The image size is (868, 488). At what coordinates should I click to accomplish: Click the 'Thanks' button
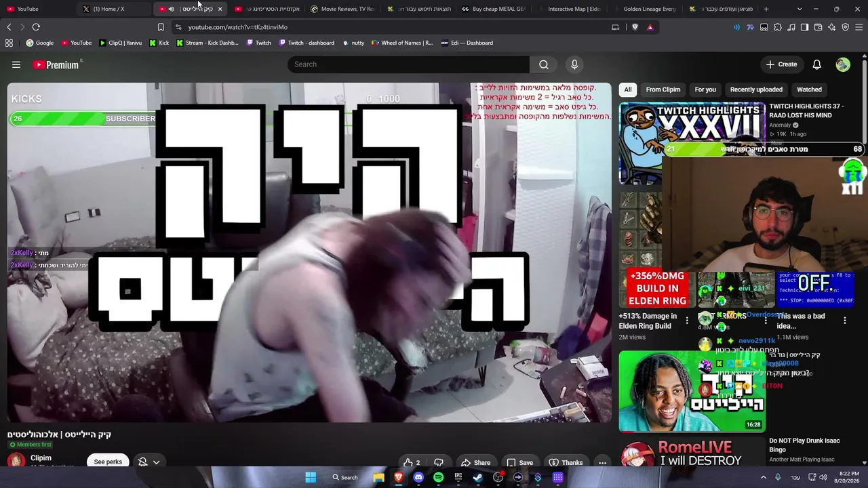pyautogui.click(x=566, y=462)
